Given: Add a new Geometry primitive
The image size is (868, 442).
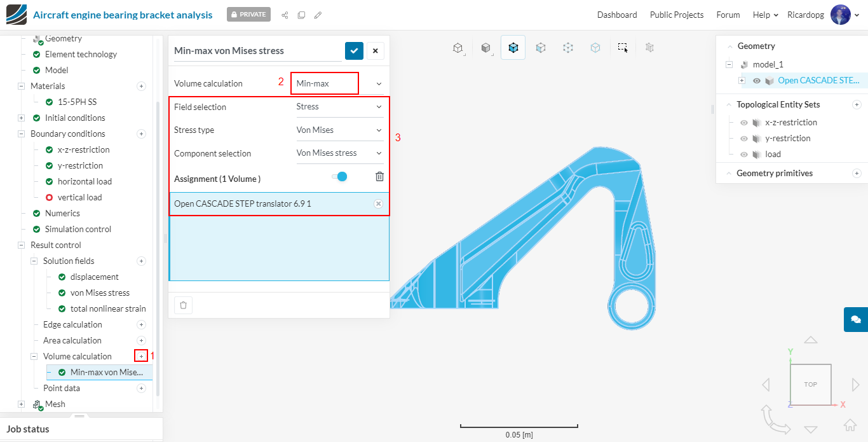Looking at the screenshot, I should click(x=857, y=173).
